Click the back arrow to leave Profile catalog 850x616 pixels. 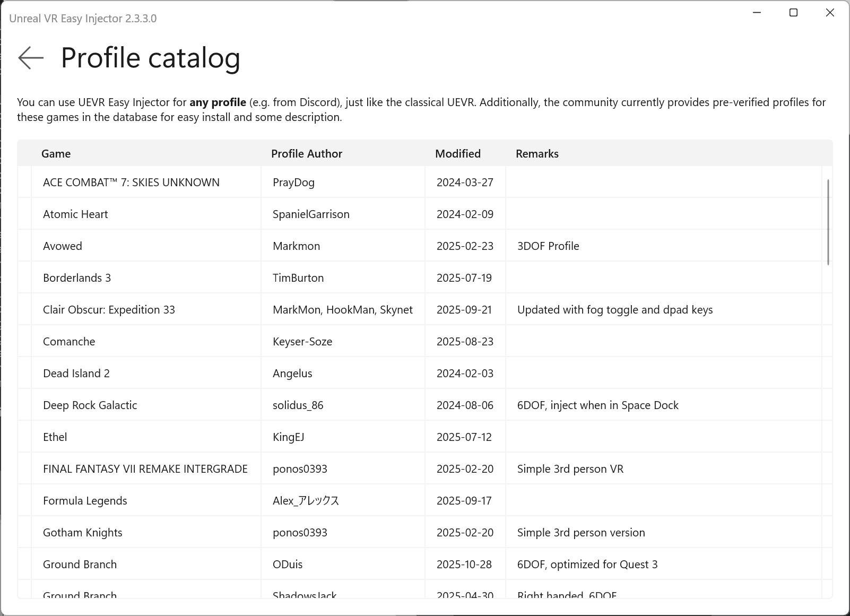30,58
